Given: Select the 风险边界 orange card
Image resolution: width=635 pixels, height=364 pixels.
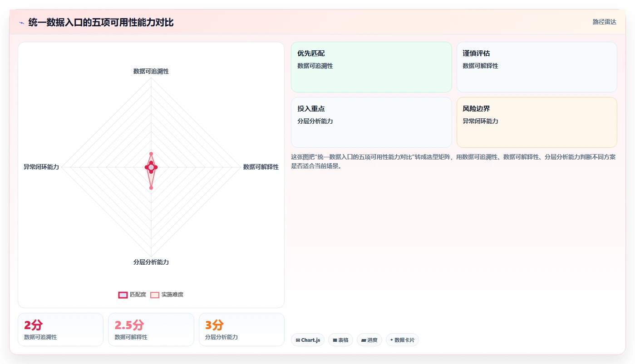Looking at the screenshot, I should (x=537, y=122).
